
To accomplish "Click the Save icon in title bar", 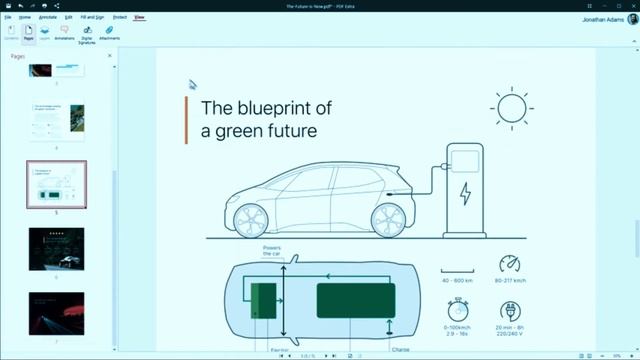I will 8,6.
